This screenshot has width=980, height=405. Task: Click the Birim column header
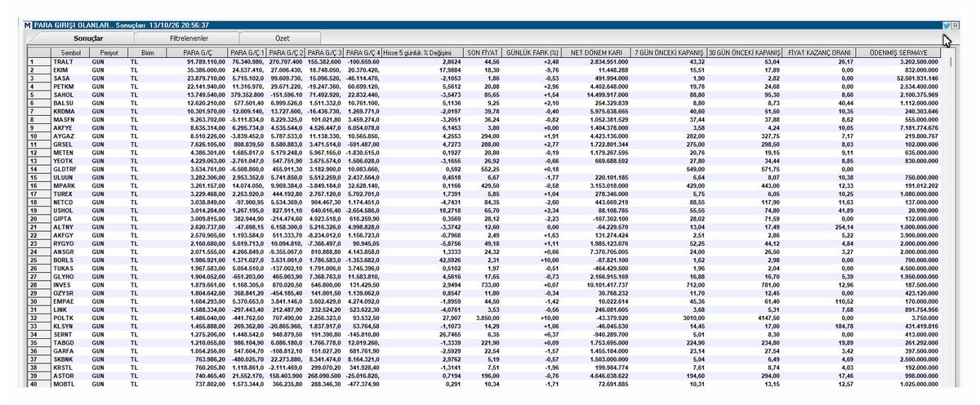148,51
